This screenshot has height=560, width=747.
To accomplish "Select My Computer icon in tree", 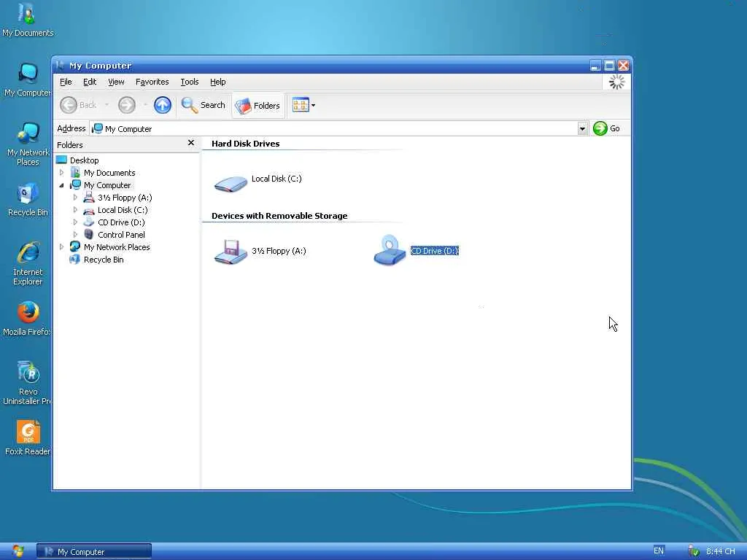I will click(x=75, y=184).
